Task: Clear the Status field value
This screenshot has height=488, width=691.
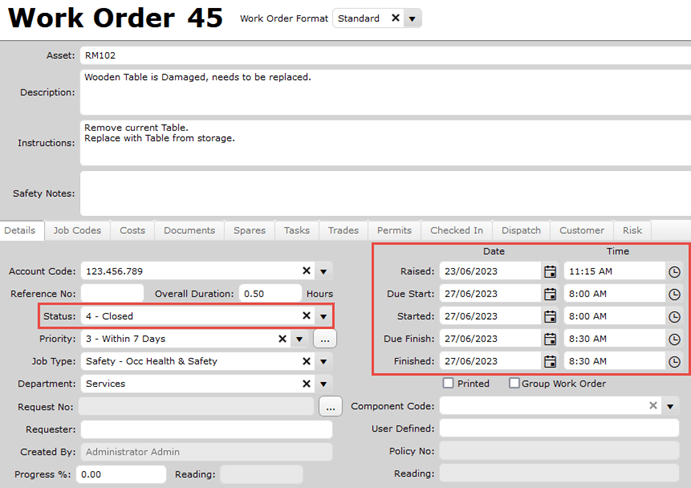Action: click(x=306, y=316)
